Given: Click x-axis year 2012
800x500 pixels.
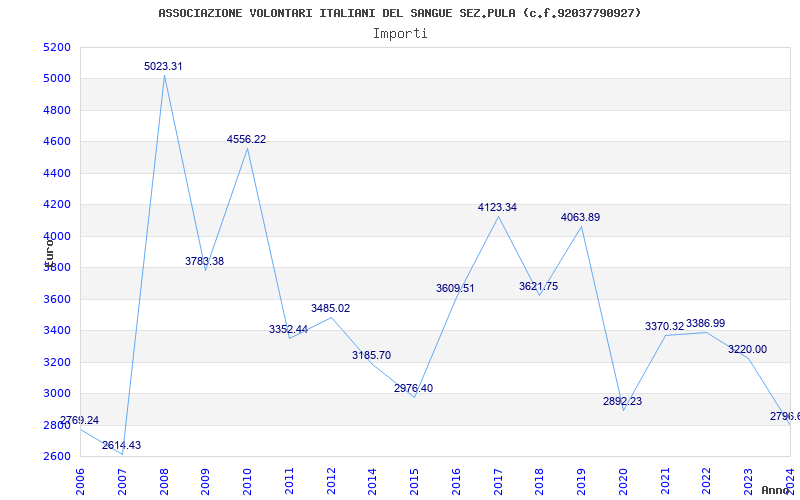Looking at the screenshot, I should 331,482.
